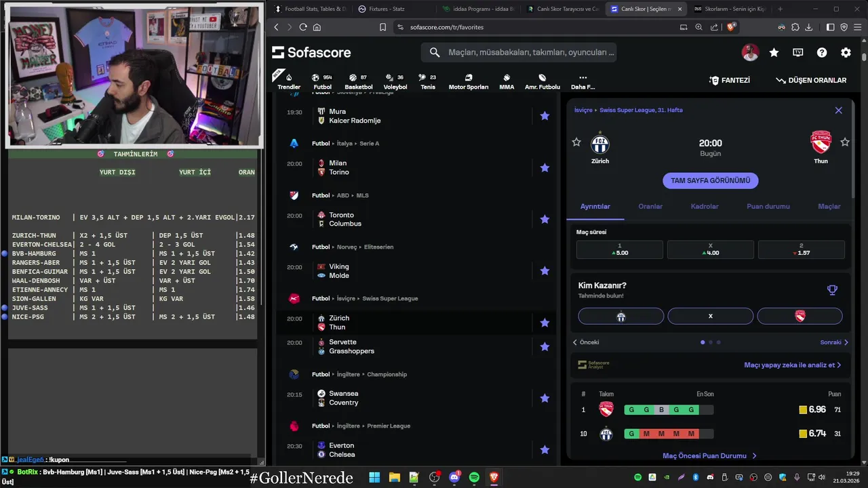Switch to the Maçlar tab

click(829, 206)
